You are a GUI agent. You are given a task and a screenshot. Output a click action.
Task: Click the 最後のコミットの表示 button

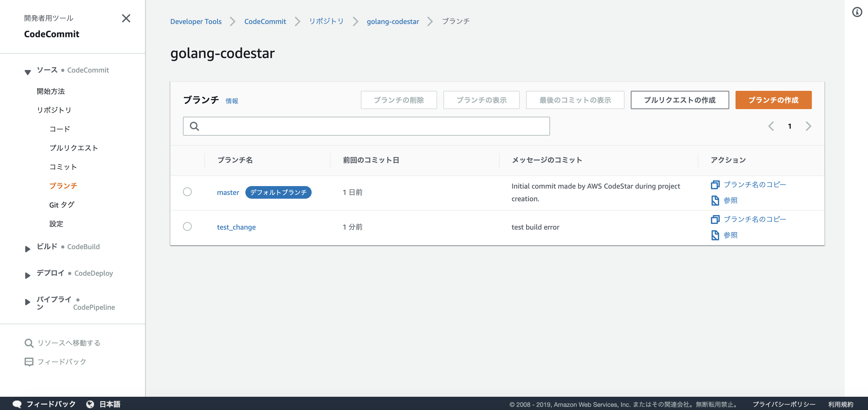[575, 100]
